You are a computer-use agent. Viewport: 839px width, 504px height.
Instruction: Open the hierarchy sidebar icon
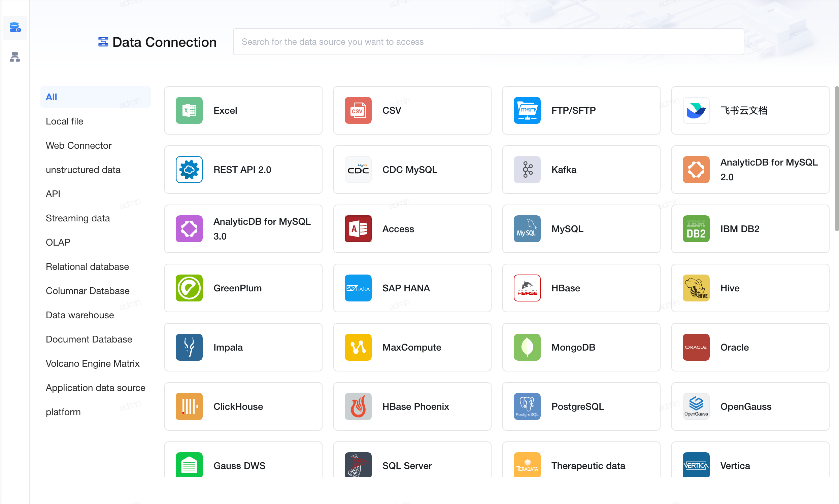pyautogui.click(x=15, y=57)
